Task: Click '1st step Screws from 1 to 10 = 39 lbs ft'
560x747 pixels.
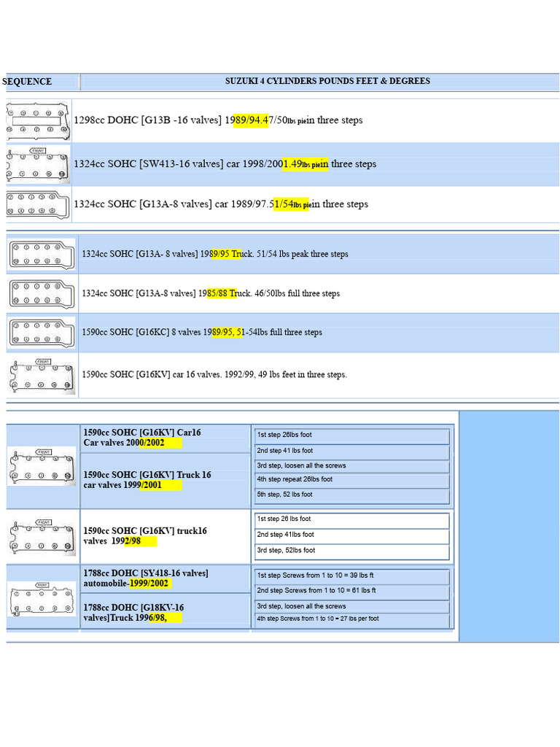Action: (x=352, y=576)
